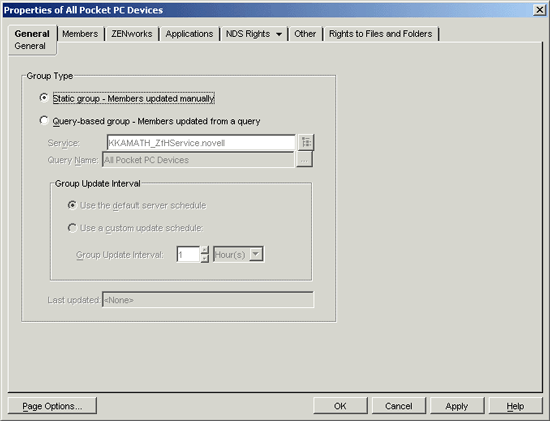Click the Service input field
This screenshot has width=550, height=421.
[x=201, y=143]
